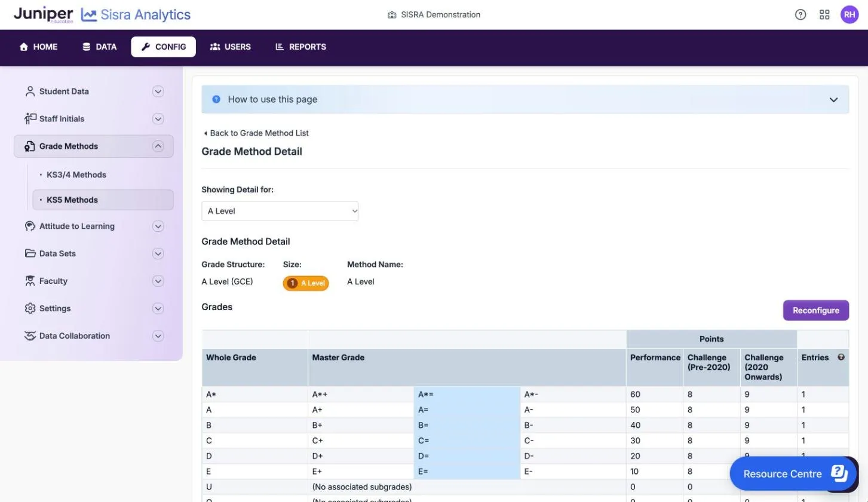Follow Back to Grade Method List link
The height and width of the screenshot is (502, 868).
pos(256,133)
